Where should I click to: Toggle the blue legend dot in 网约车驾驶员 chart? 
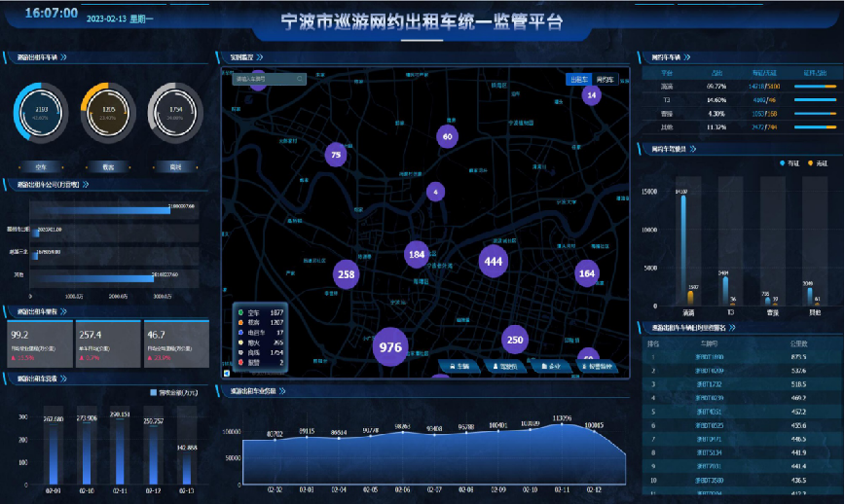pyautogui.click(x=782, y=162)
